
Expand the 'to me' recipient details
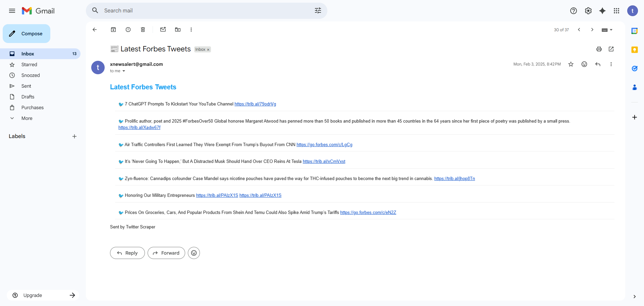124,71
